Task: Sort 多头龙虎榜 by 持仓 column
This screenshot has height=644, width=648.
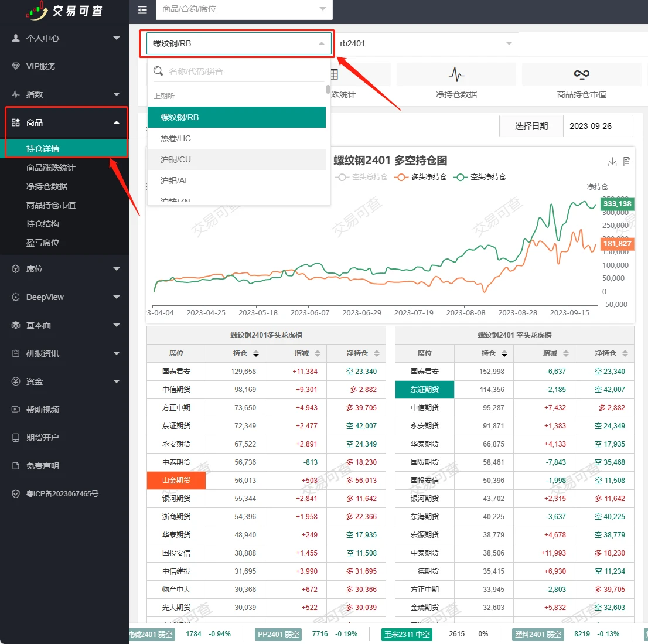Action: tap(256, 353)
